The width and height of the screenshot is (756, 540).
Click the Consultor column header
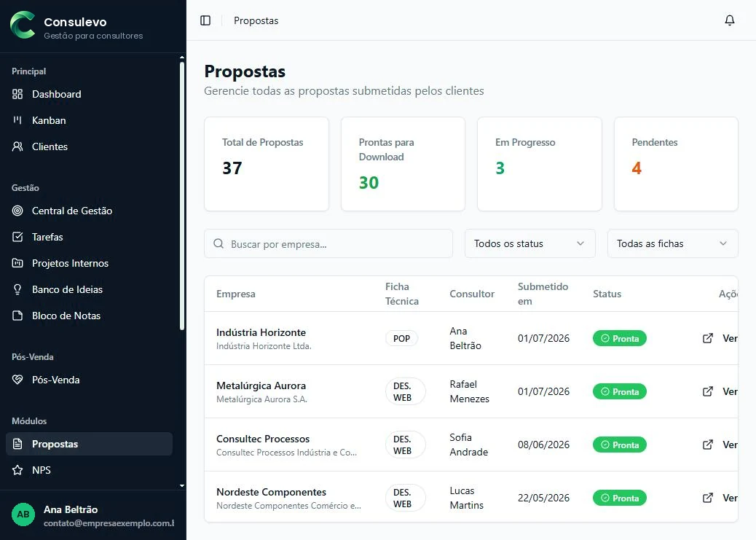(472, 294)
